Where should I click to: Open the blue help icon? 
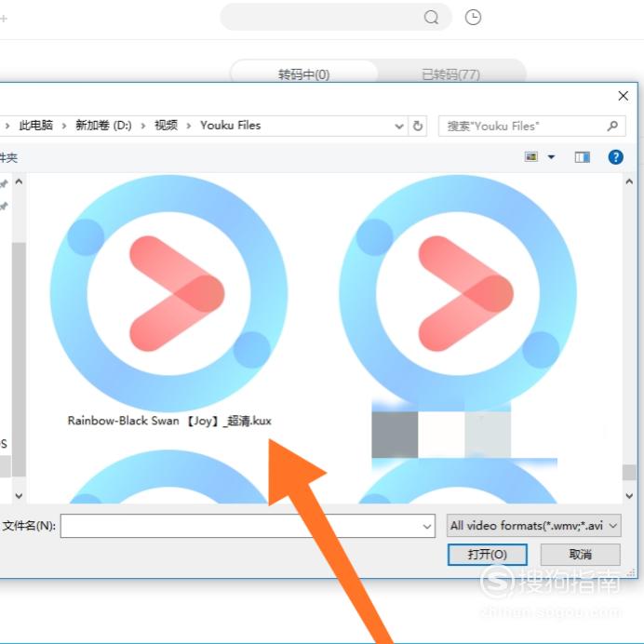click(x=616, y=157)
